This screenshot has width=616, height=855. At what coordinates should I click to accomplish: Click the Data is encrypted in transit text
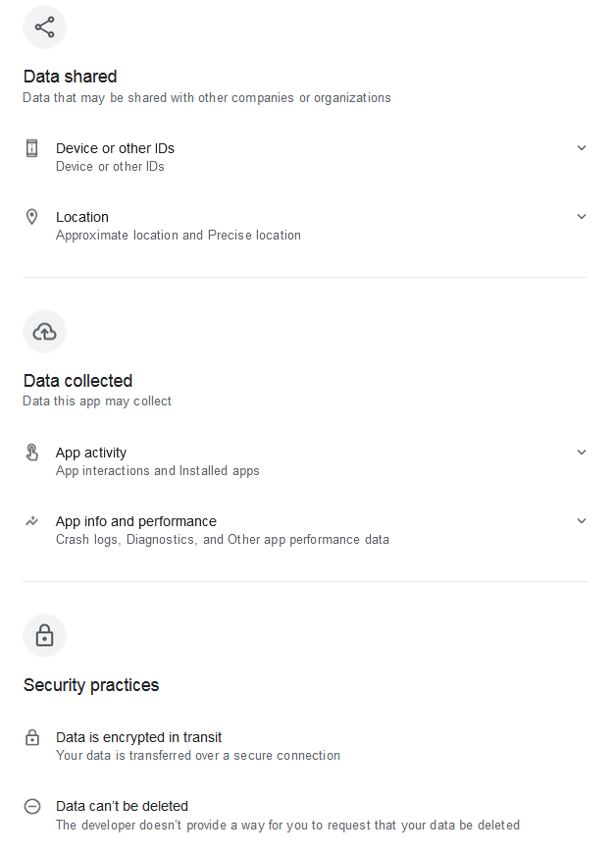click(x=139, y=737)
